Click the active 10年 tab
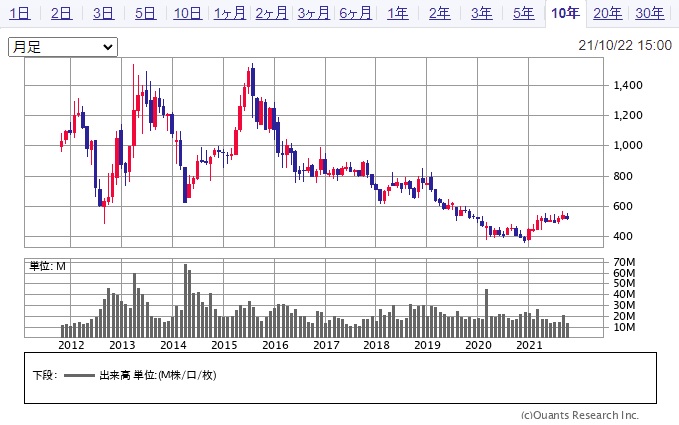This screenshot has width=679, height=425. [x=565, y=13]
